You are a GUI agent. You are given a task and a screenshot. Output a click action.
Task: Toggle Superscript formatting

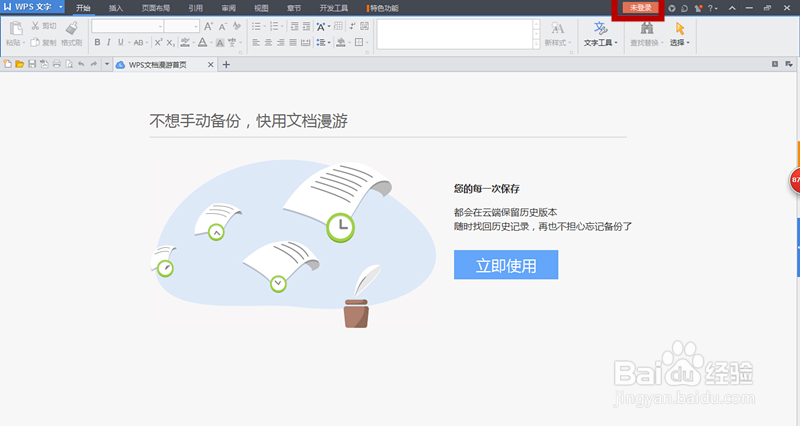[158, 42]
